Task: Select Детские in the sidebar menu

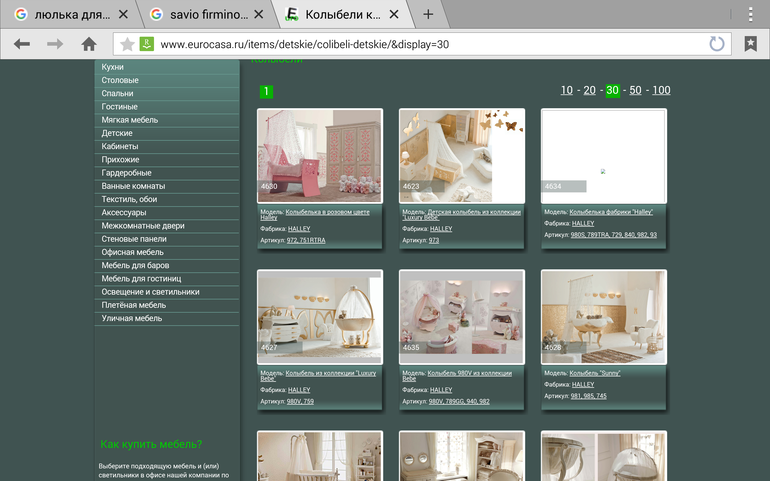Action: (117, 133)
